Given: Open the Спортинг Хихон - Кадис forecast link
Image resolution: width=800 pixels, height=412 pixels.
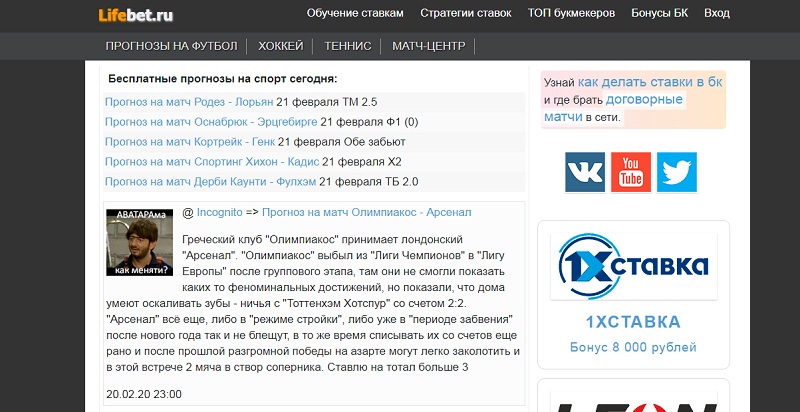Looking at the screenshot, I should tap(211, 161).
